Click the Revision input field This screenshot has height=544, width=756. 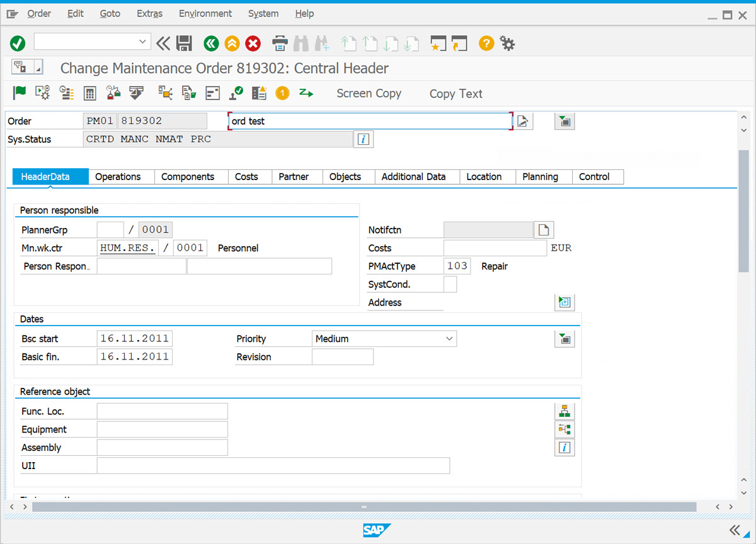pos(343,357)
